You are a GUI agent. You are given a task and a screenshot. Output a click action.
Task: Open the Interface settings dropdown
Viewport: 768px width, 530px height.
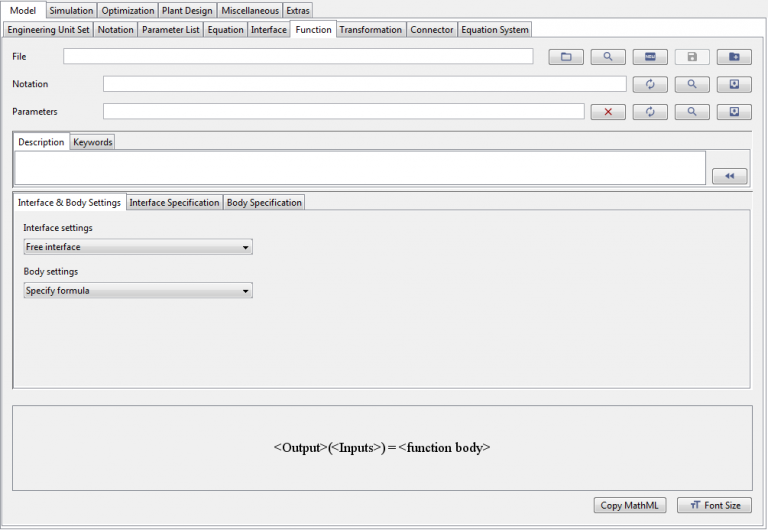[x=138, y=247]
